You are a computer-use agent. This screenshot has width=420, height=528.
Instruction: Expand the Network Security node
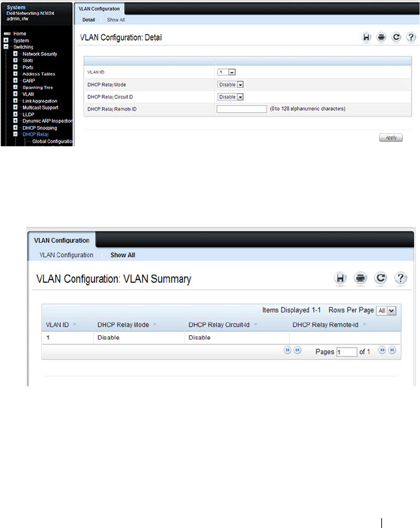coord(15,54)
